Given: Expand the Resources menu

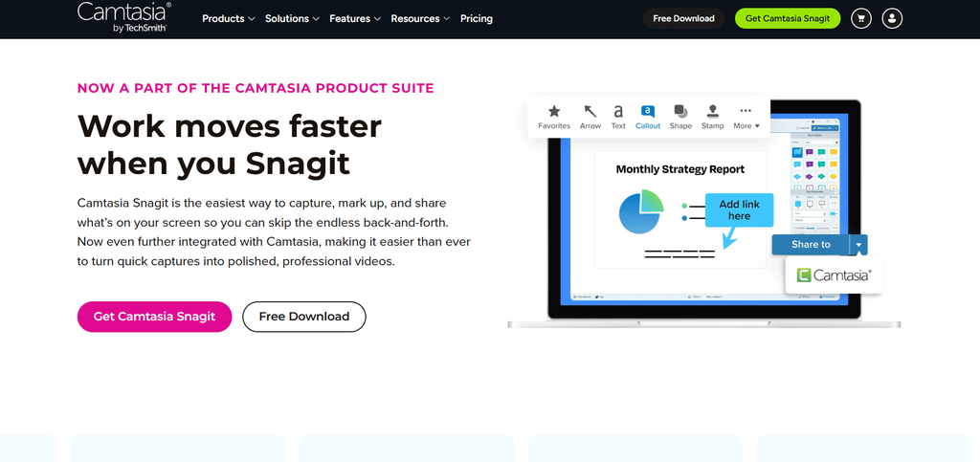Looking at the screenshot, I should click(420, 19).
